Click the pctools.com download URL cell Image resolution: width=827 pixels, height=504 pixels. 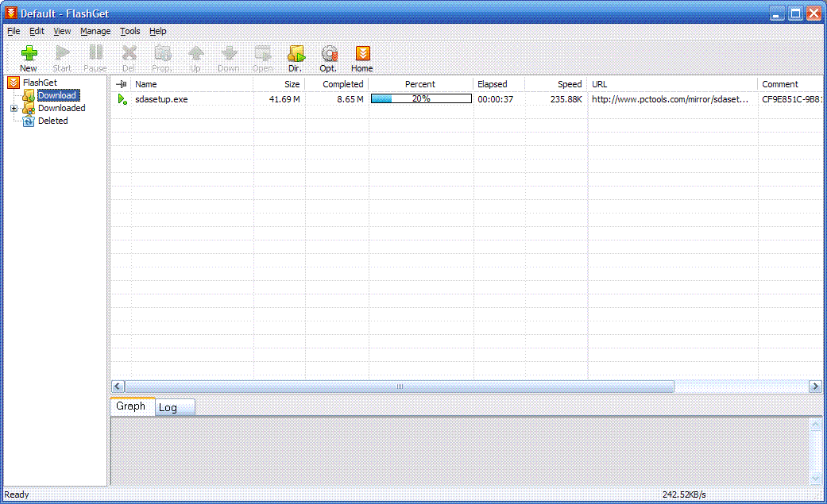point(670,99)
